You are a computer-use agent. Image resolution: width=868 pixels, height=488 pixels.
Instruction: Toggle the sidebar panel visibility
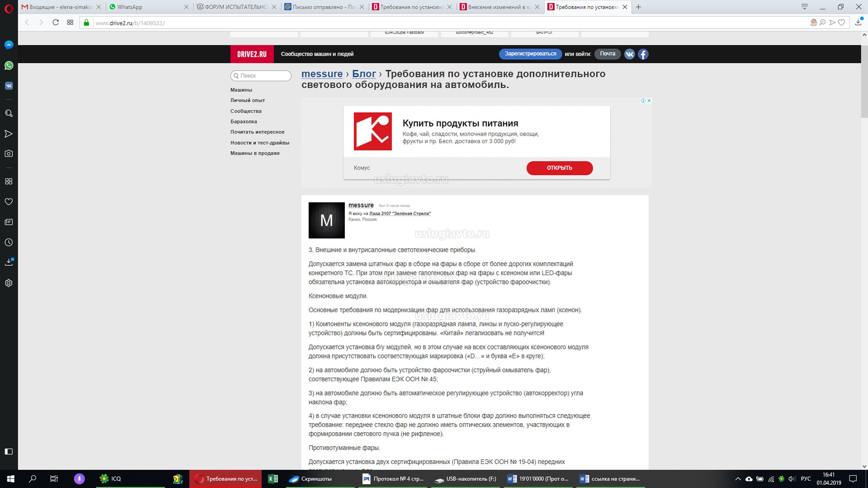[9, 452]
